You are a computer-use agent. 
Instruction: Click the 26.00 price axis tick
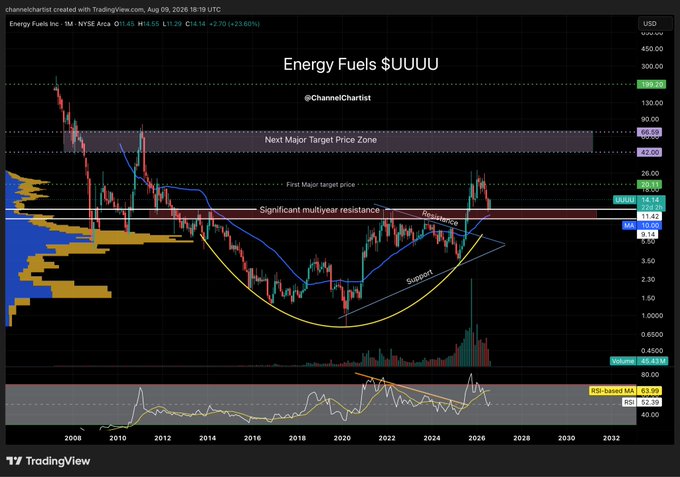click(x=650, y=173)
